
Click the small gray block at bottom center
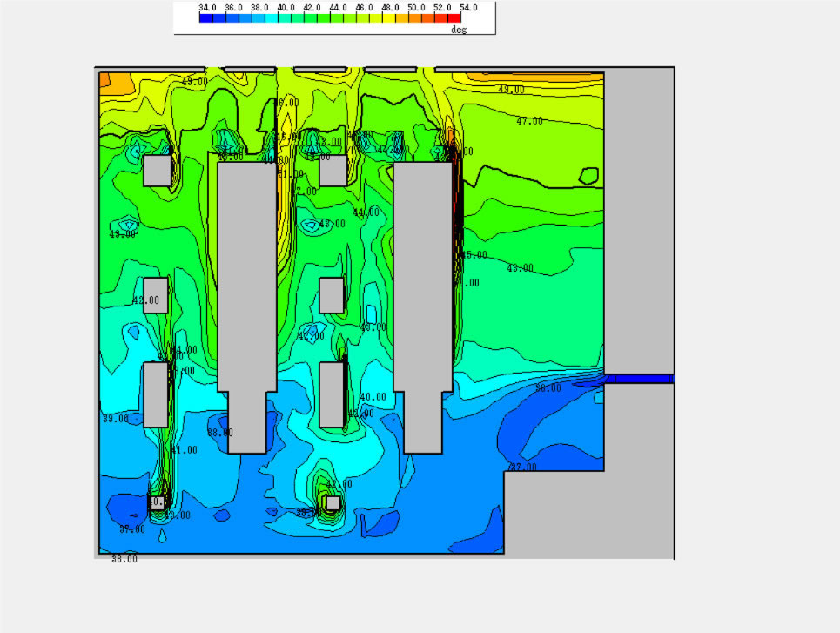click(333, 502)
